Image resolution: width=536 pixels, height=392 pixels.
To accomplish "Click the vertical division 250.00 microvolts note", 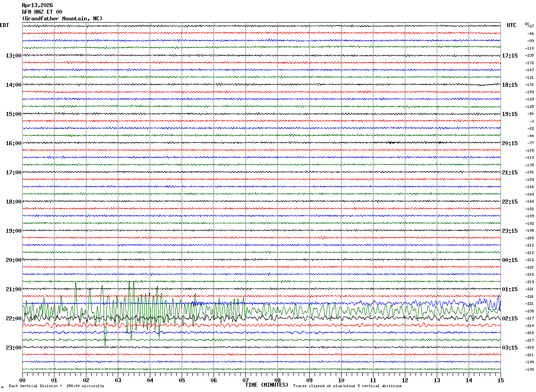I will 56,386.
